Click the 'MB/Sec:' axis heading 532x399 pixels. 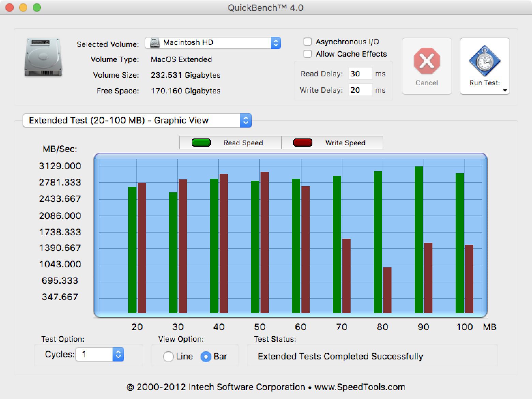pyautogui.click(x=60, y=149)
